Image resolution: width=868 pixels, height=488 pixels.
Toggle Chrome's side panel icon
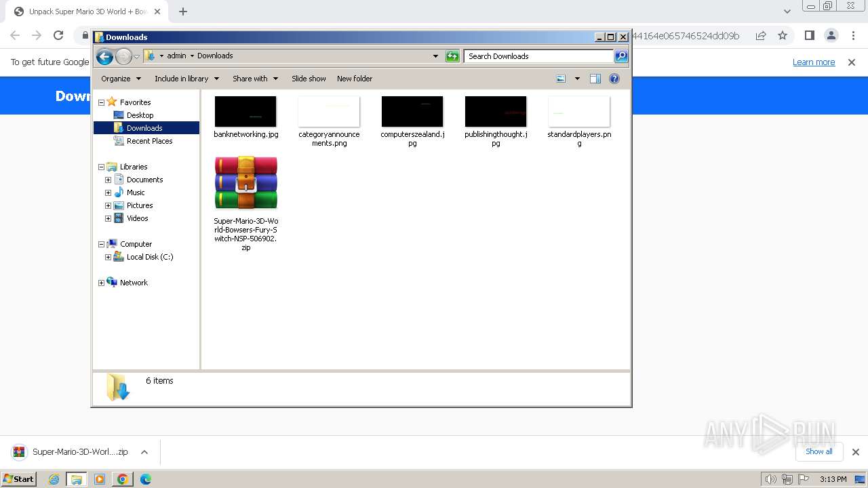coord(809,35)
